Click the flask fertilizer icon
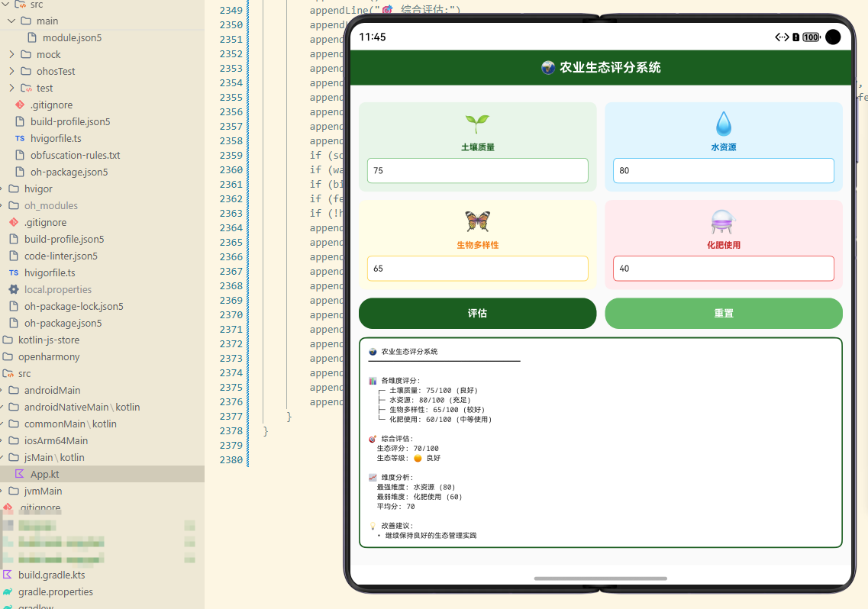The image size is (868, 609). 723,222
